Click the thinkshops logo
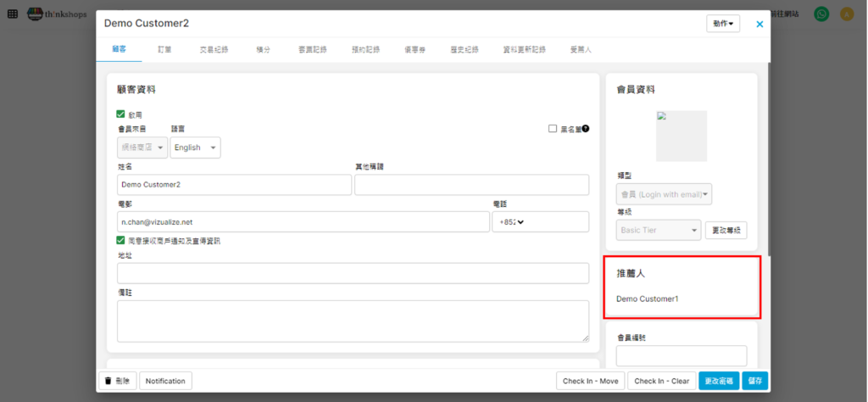868x402 pixels. coord(58,14)
